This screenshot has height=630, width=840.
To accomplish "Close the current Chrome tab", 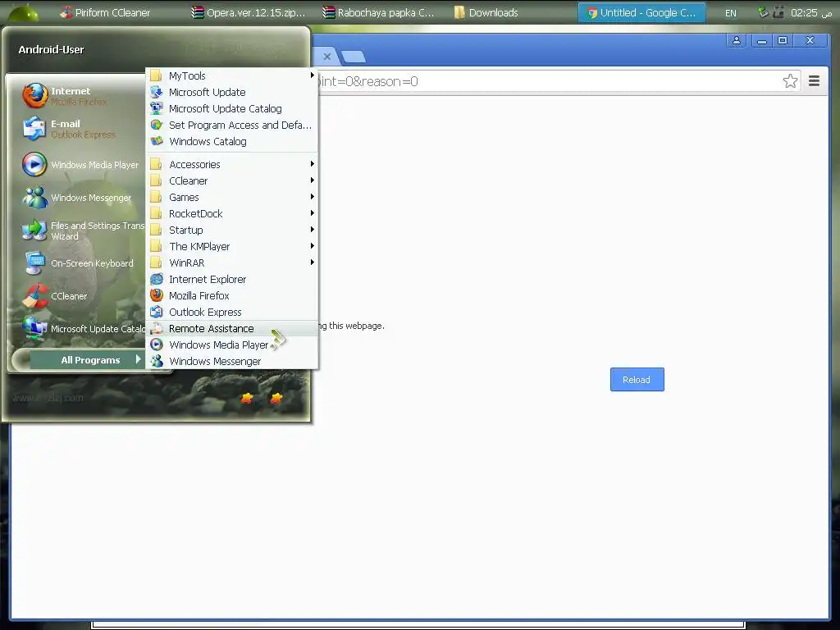I will click(326, 57).
